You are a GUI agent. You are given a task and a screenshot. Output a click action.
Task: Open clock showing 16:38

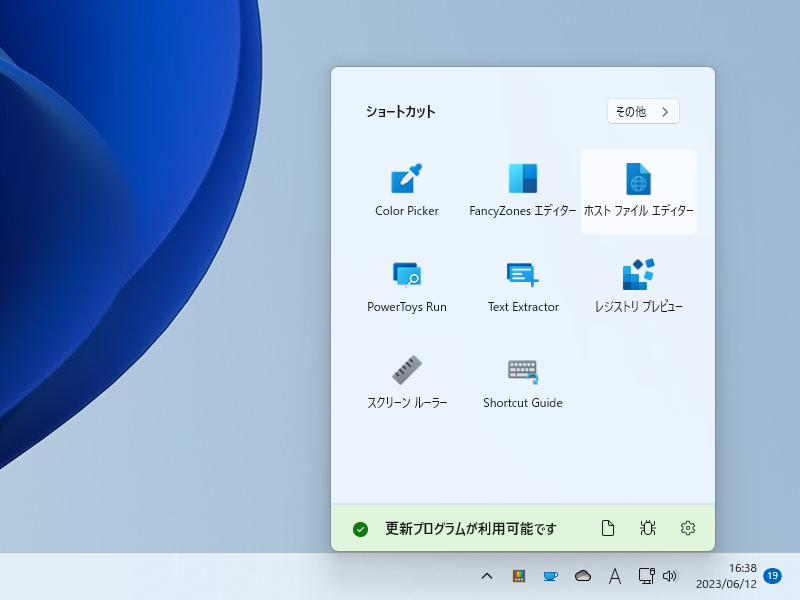(x=726, y=576)
